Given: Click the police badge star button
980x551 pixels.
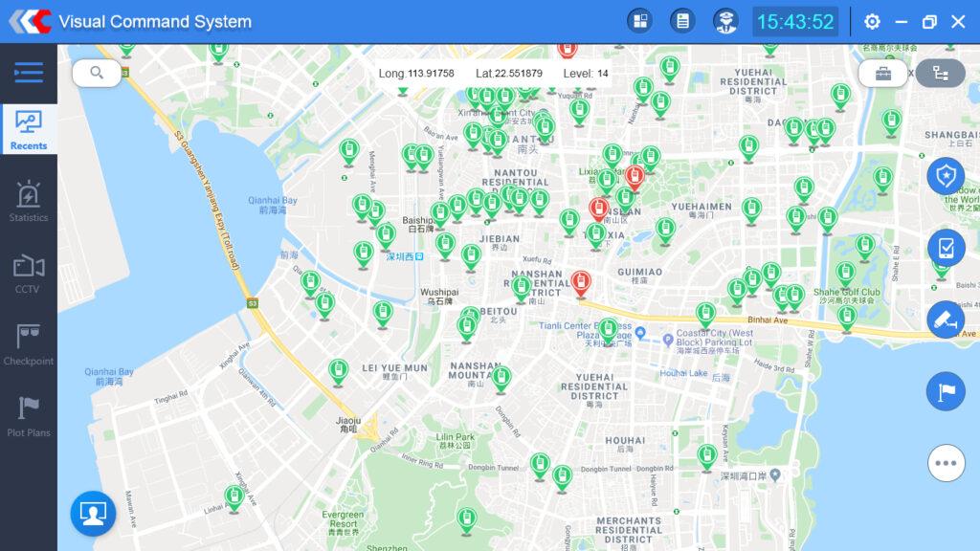Looking at the screenshot, I should coord(946,176).
